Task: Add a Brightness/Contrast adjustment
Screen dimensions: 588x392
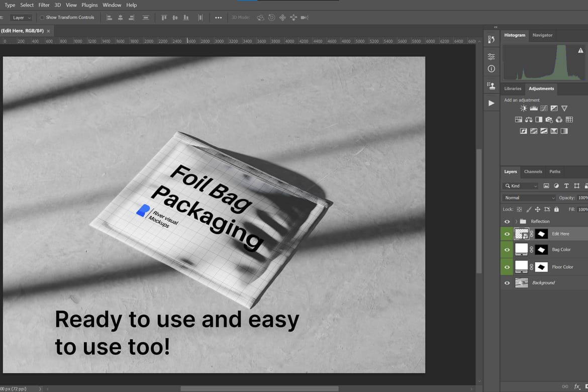Action: point(524,109)
